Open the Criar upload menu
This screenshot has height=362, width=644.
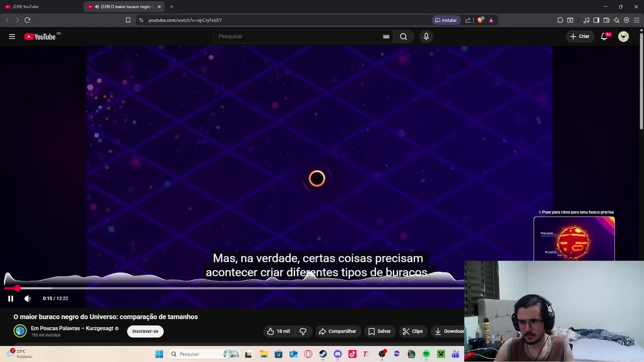point(580,36)
